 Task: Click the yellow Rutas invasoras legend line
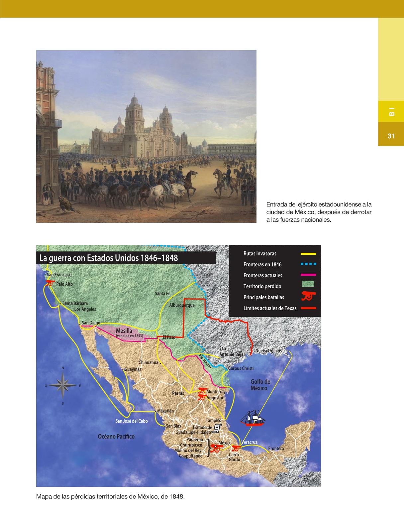(308, 254)
